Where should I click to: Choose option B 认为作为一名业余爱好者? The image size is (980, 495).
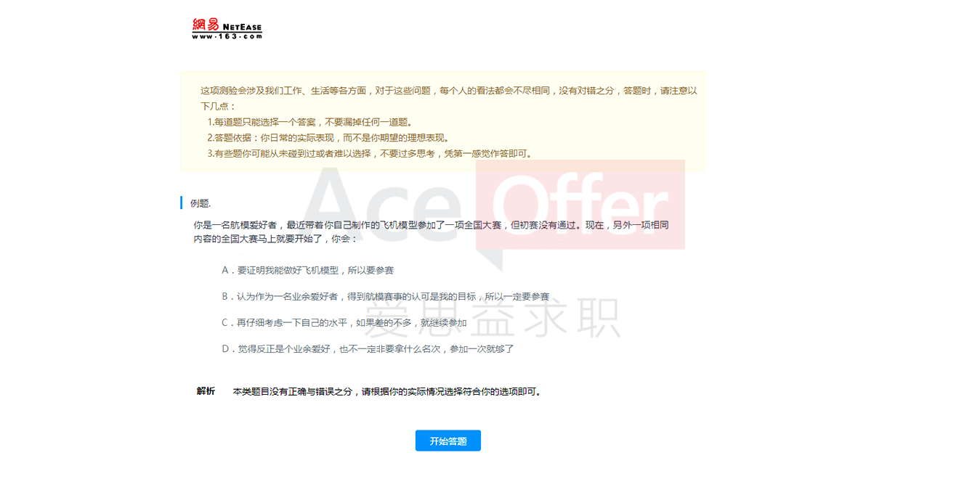coord(385,296)
